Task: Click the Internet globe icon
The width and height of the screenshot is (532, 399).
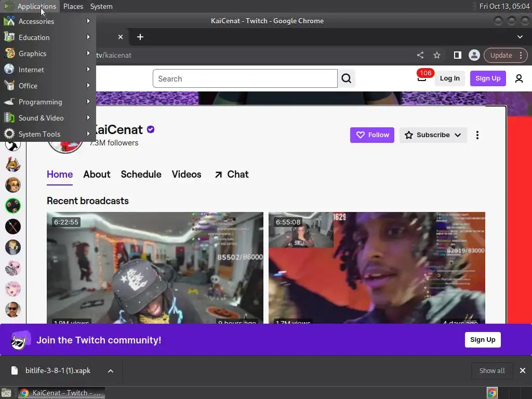Action: point(9,69)
